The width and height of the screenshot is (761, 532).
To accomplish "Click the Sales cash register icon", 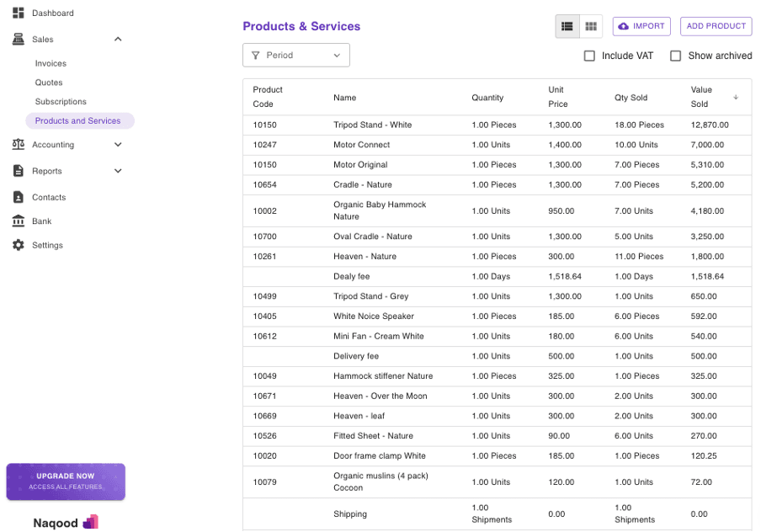I will pos(18,40).
